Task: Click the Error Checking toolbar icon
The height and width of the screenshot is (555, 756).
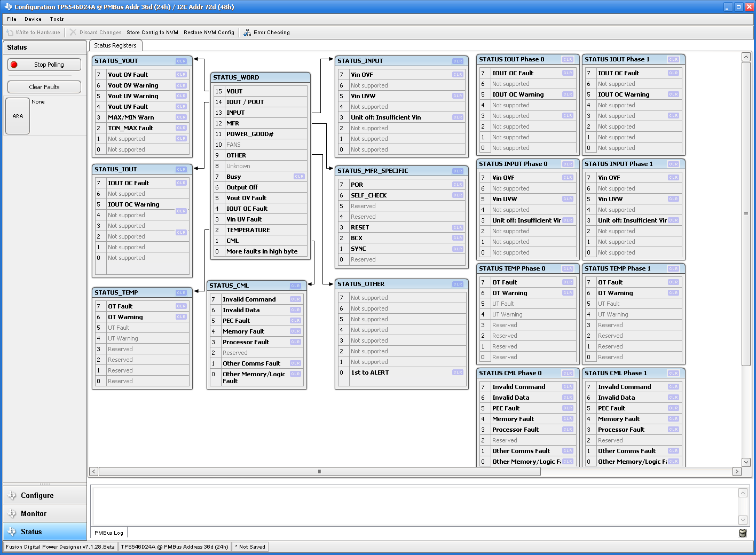Action: tap(247, 32)
